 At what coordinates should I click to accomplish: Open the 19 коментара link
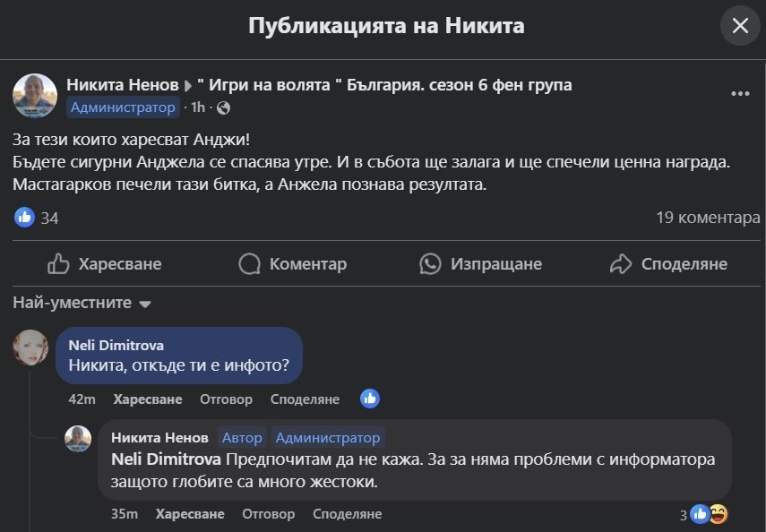708,218
